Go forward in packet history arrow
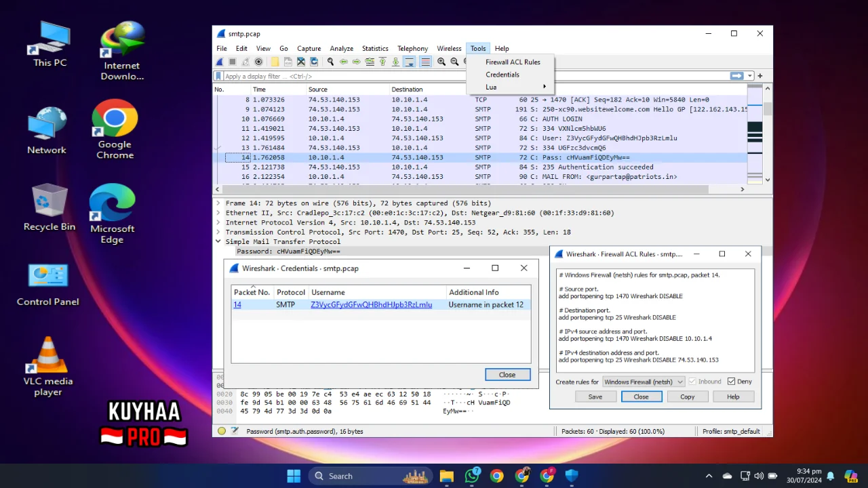This screenshot has width=868, height=488. click(357, 62)
